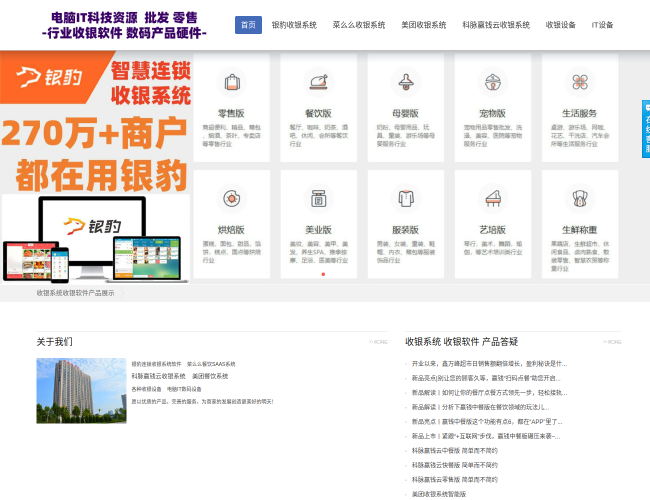Image resolution: width=650 pixels, height=500 pixels.
Task: Click the 生鲜称重 card title
Action: 580,230
